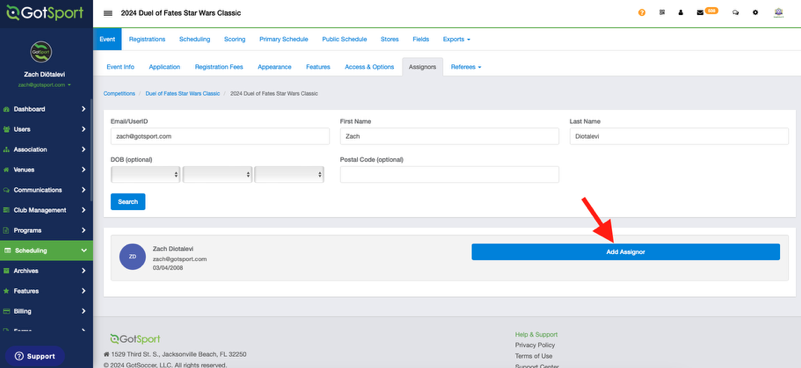
Task: Open the Terms of Use footer link
Action: 533,356
